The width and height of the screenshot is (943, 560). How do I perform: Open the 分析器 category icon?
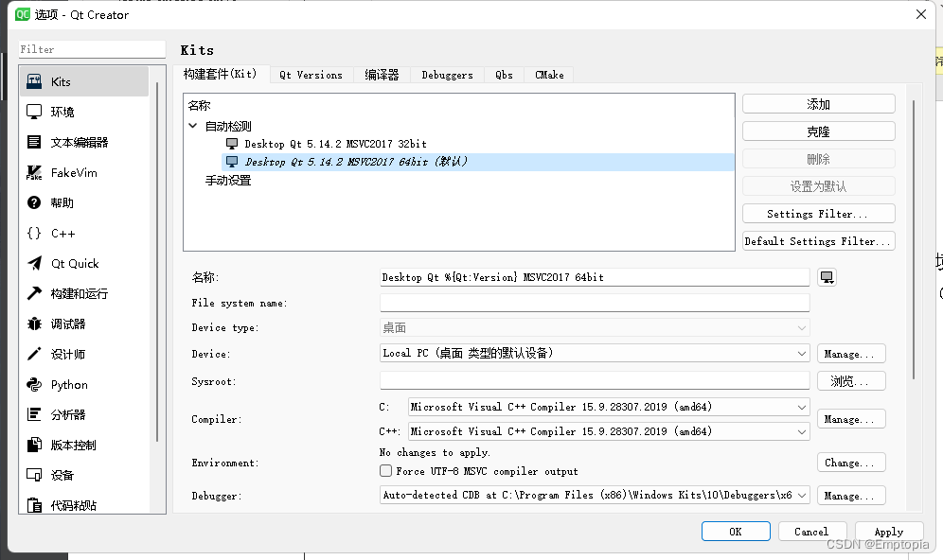pyautogui.click(x=34, y=414)
